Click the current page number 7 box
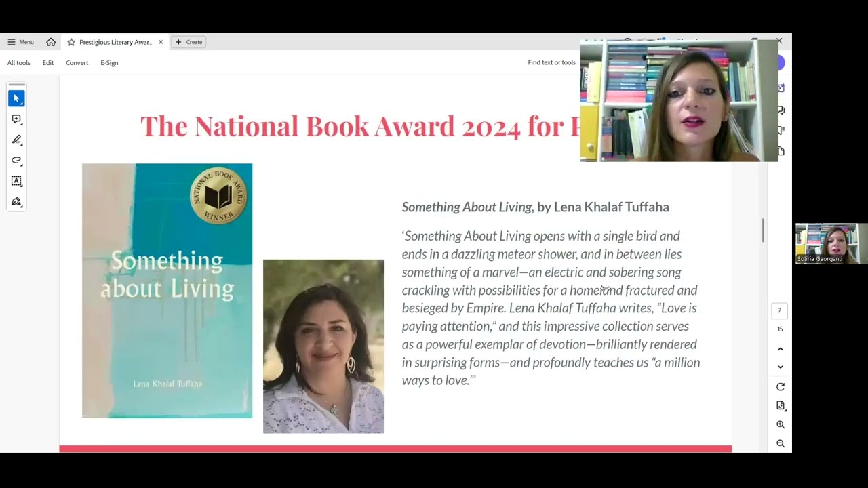Image resolution: width=868 pixels, height=488 pixels. pyautogui.click(x=779, y=310)
